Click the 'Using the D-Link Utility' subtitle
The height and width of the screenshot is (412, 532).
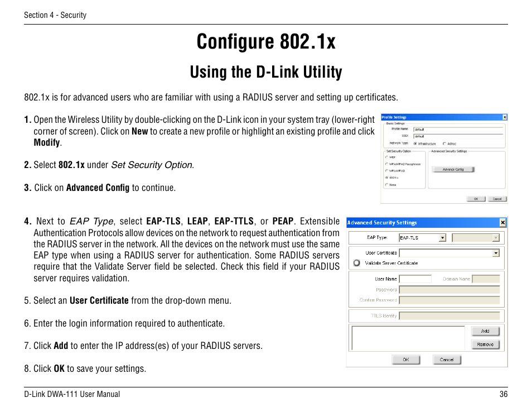coord(266,72)
